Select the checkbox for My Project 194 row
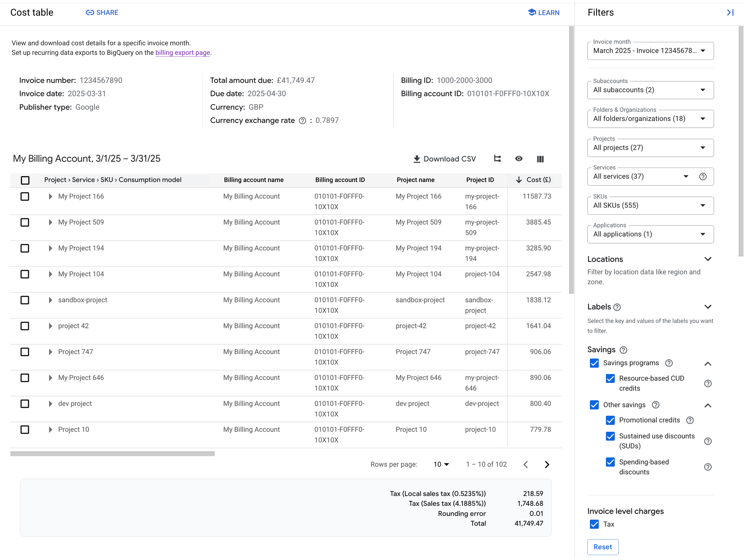The image size is (748, 560). point(25,248)
